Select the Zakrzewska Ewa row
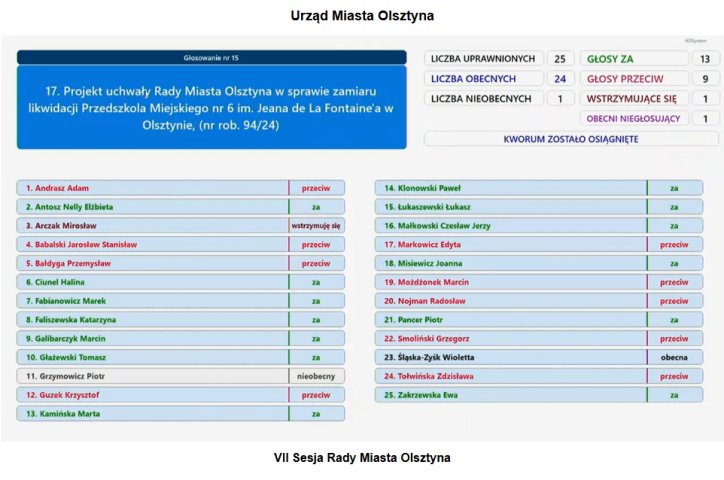724x480 pixels. (x=539, y=395)
